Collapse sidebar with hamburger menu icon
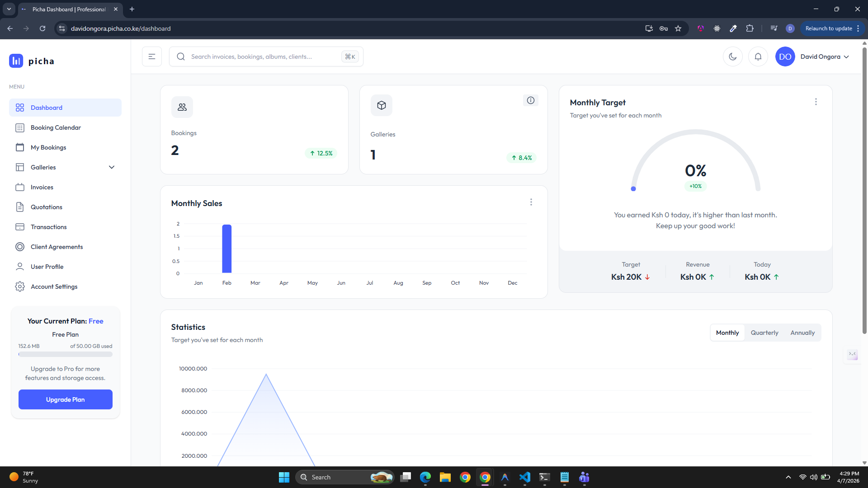 (x=152, y=56)
